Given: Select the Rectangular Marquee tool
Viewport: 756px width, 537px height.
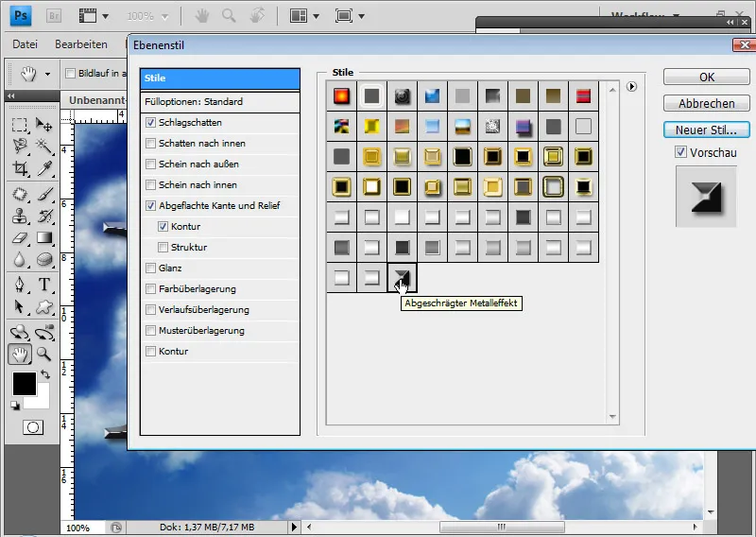Looking at the screenshot, I should tap(19, 125).
